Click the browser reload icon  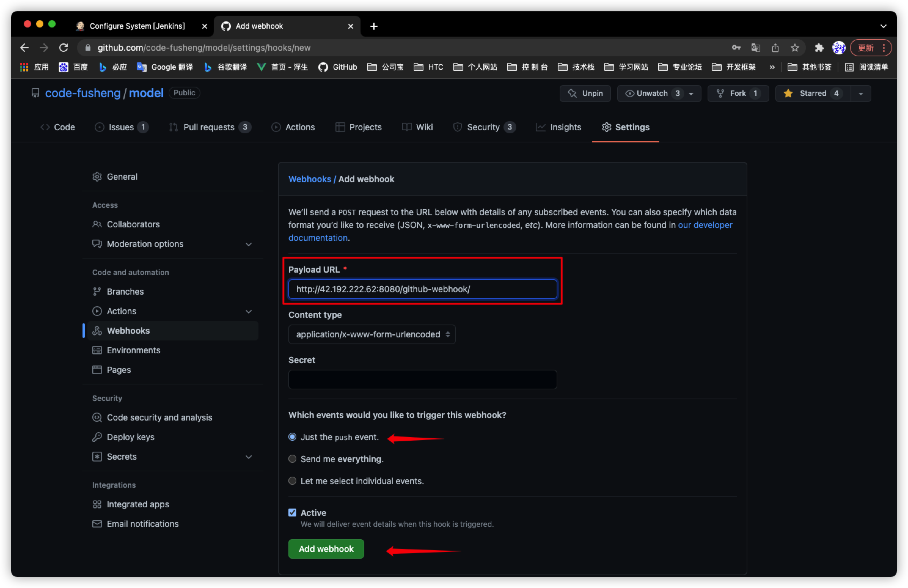click(x=64, y=48)
